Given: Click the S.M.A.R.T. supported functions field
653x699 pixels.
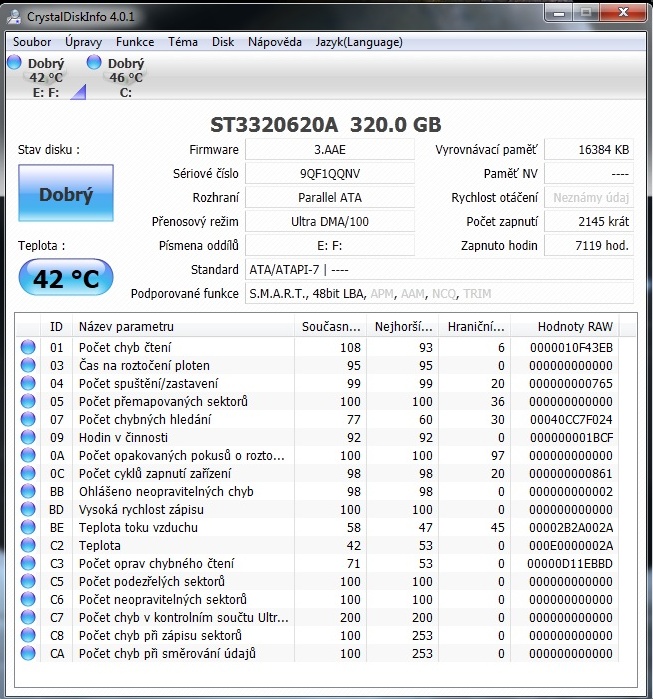Looking at the screenshot, I should 439,294.
